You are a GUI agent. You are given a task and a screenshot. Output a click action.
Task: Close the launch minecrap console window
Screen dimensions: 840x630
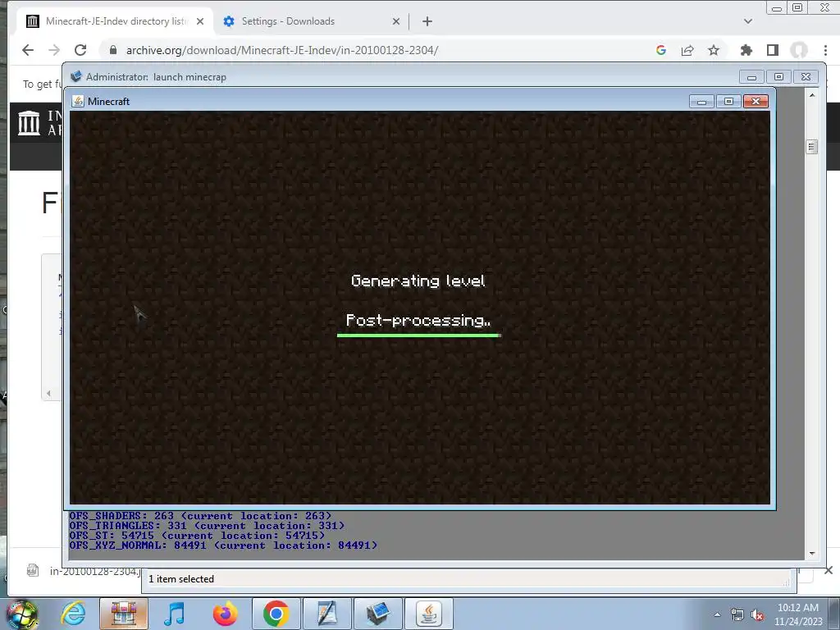[x=806, y=77]
